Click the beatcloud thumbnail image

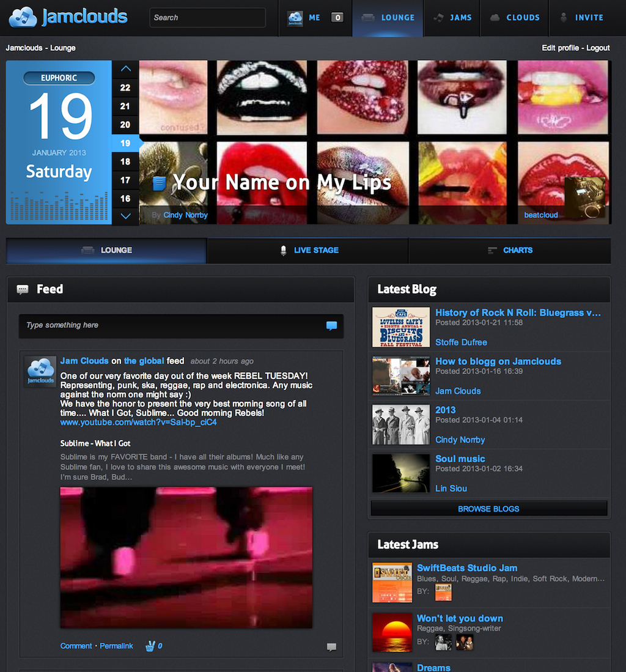[585, 198]
